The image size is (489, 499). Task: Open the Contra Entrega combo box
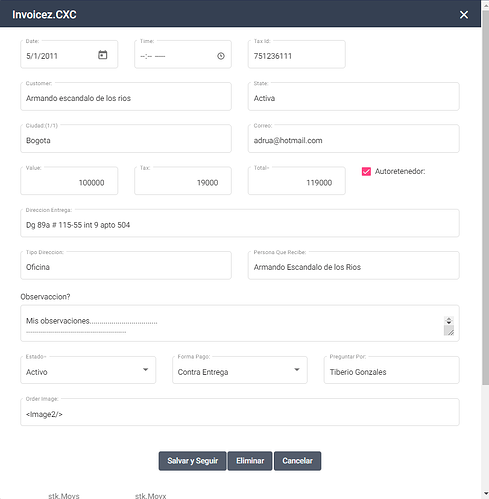pyautogui.click(x=240, y=370)
